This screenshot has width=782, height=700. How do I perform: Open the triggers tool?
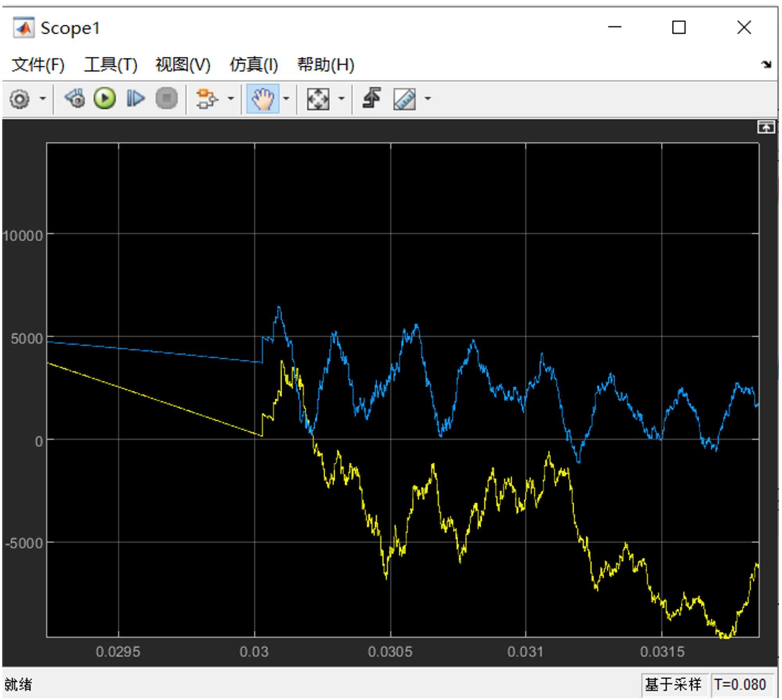371,98
